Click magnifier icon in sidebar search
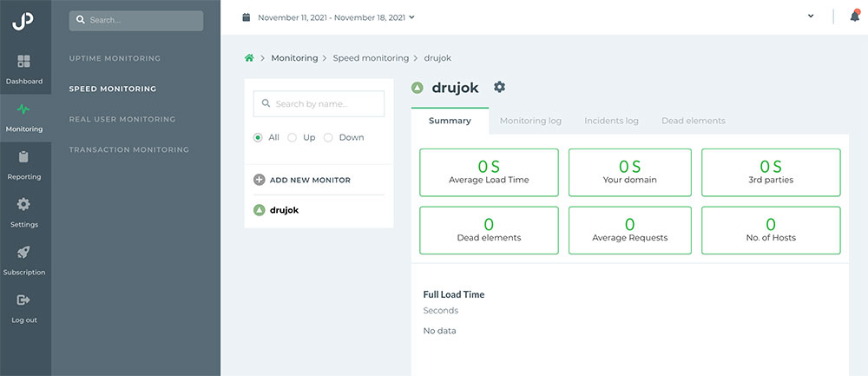868x376 pixels. (x=80, y=20)
